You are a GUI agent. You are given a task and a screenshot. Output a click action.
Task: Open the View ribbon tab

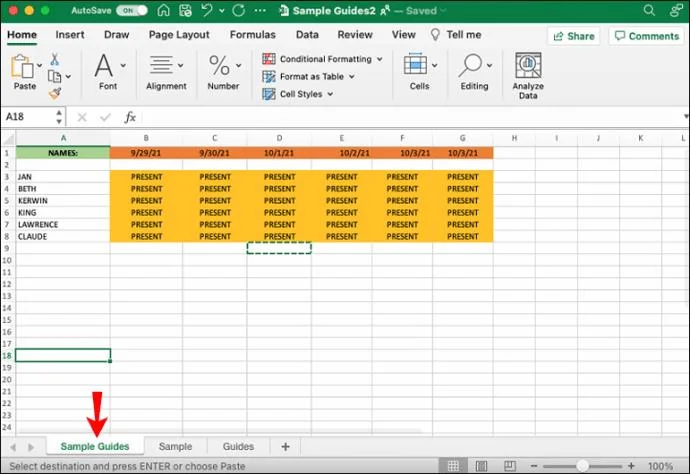pos(404,35)
